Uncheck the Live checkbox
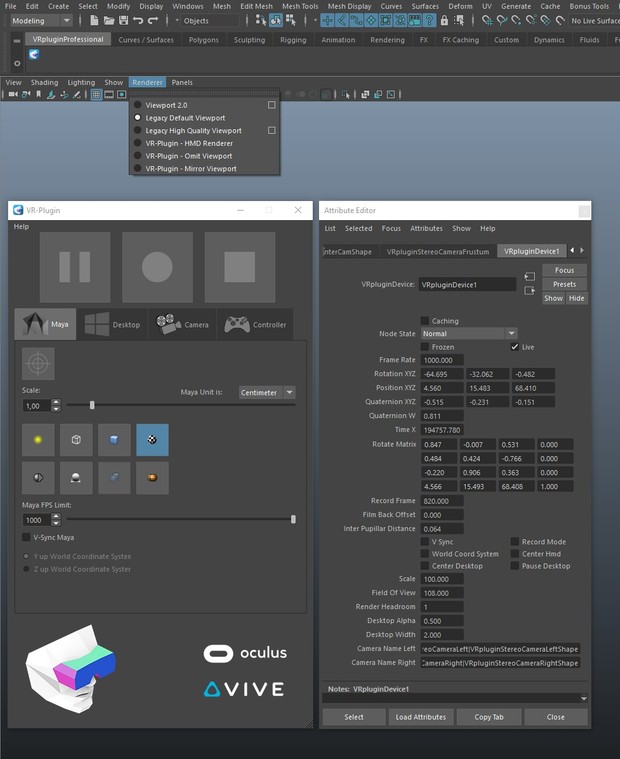The height and width of the screenshot is (759, 620). click(x=515, y=347)
